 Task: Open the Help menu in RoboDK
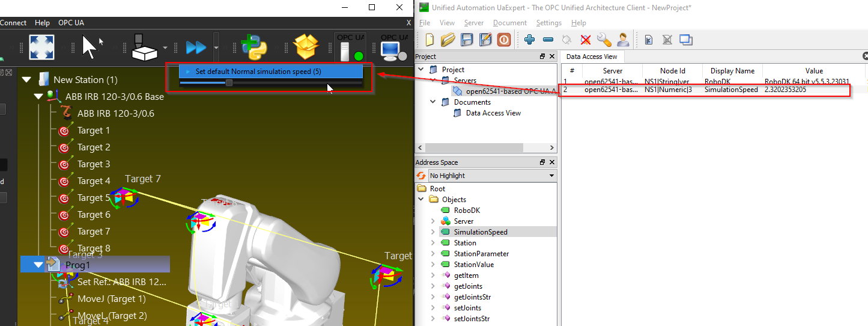coord(43,23)
